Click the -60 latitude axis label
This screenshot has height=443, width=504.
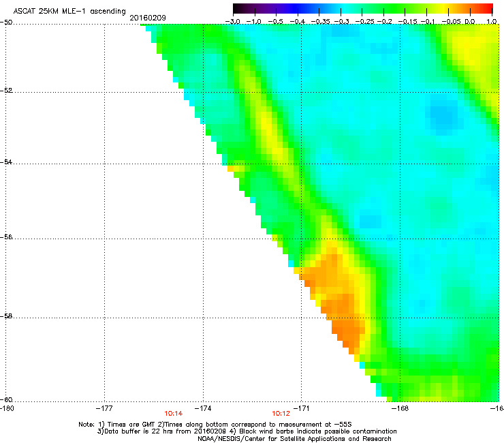(x=6, y=399)
